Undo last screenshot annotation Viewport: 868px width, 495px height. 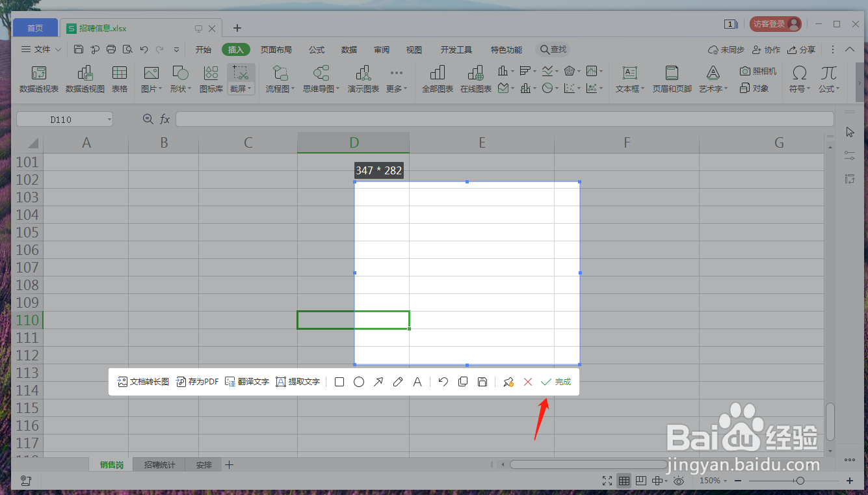tap(443, 382)
